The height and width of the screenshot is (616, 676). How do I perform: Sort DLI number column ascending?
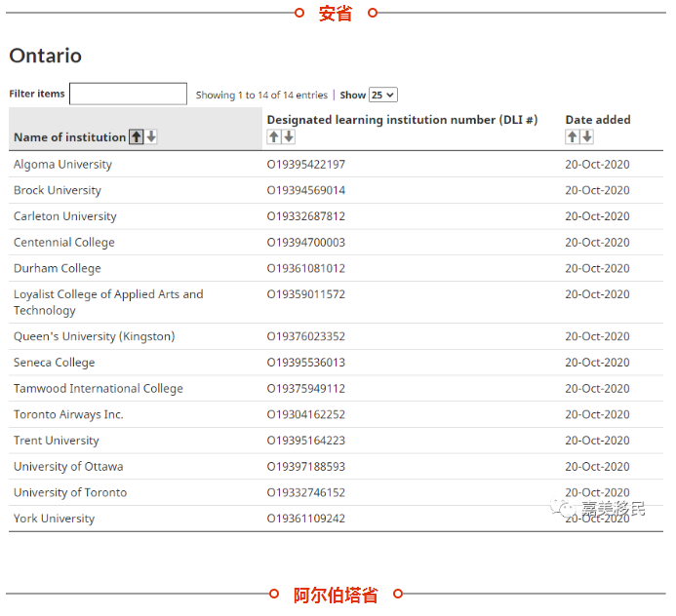tap(274, 137)
